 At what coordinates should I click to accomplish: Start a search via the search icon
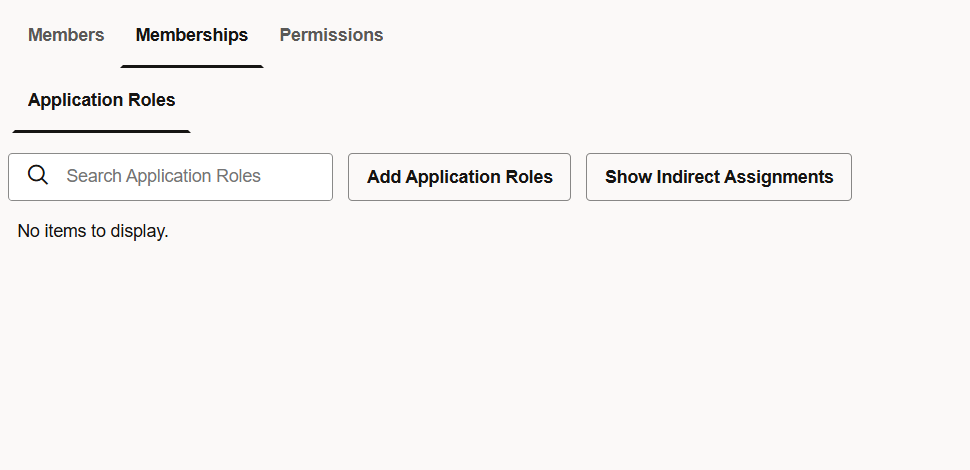point(38,176)
